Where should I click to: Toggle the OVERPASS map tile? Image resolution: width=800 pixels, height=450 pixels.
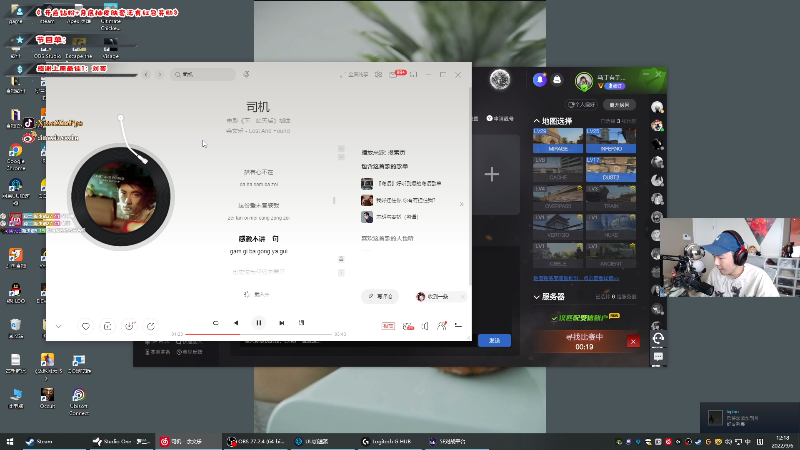[x=558, y=198]
